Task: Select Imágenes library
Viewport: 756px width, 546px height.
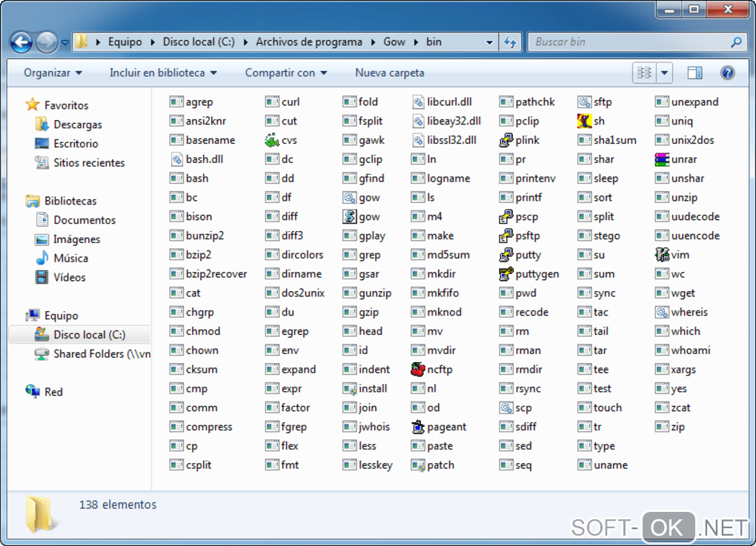Action: [x=76, y=239]
